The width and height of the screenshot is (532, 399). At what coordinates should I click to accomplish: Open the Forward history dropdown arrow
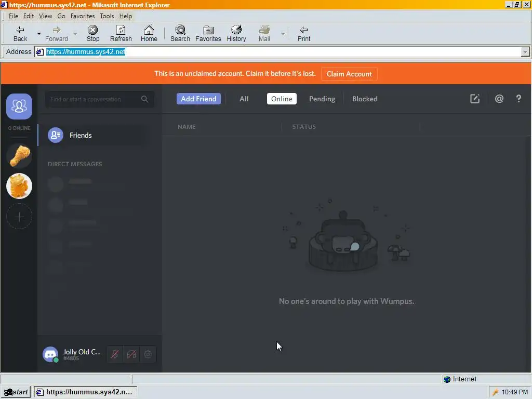[75, 34]
